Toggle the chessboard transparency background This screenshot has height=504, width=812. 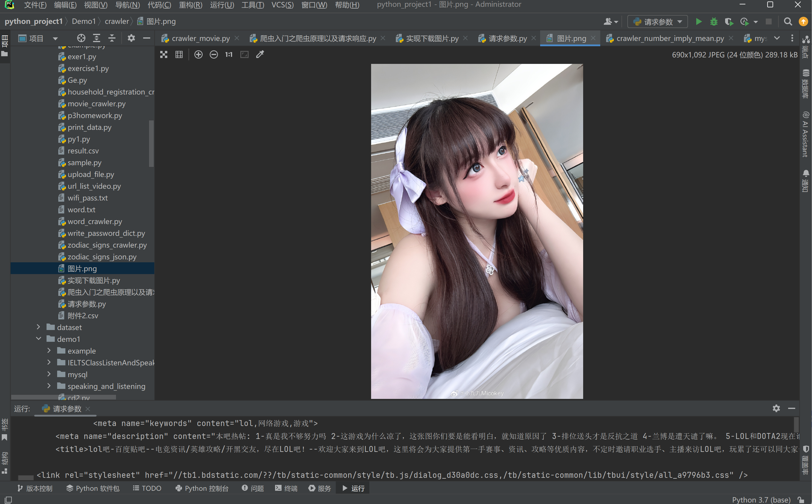pyautogui.click(x=164, y=54)
